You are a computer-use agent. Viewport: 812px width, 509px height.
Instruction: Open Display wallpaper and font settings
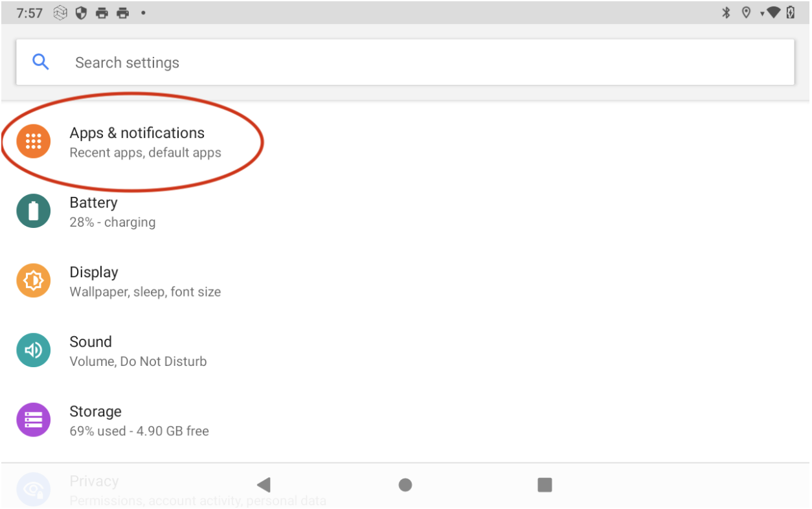coord(145,282)
